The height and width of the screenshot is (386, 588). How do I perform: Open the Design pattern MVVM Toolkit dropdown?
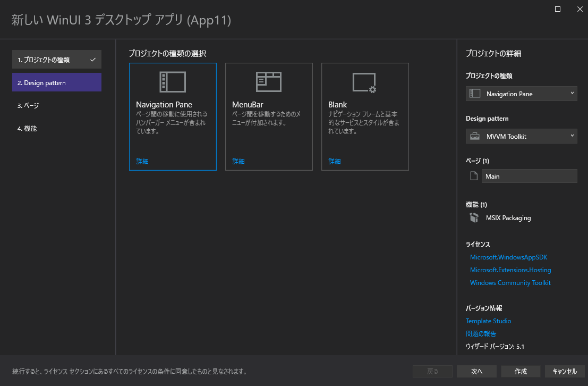point(521,136)
